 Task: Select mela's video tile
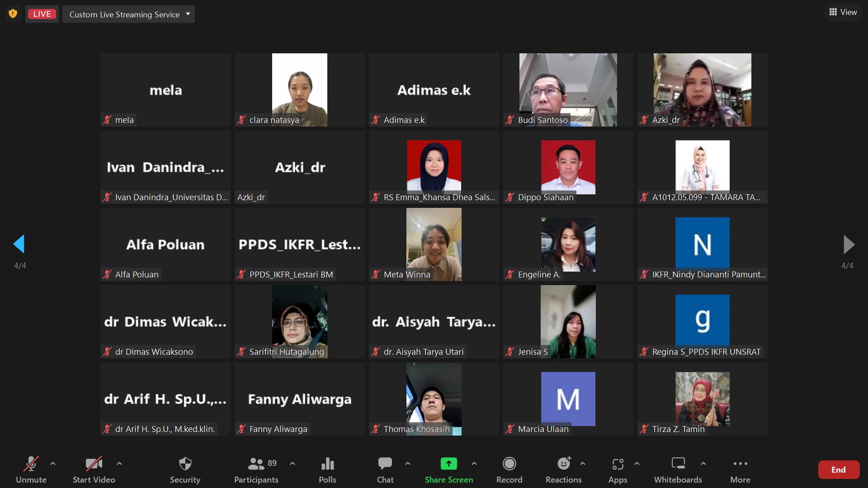point(165,90)
